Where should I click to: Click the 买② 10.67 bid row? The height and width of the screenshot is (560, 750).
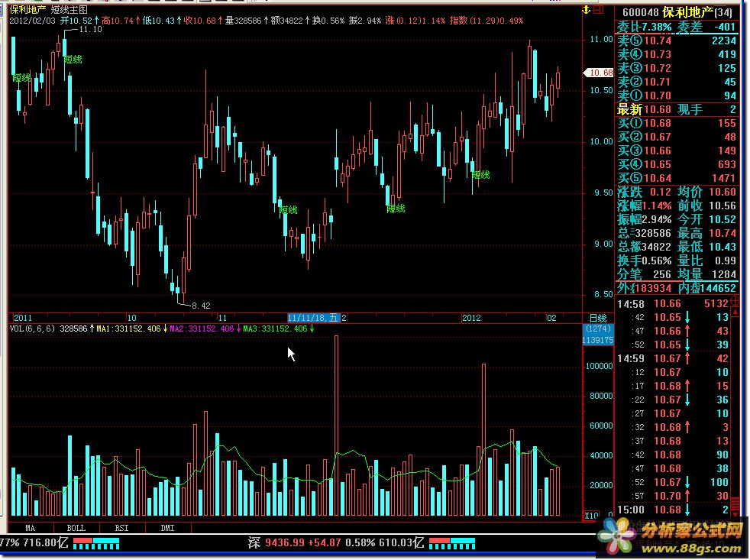pyautogui.click(x=677, y=138)
